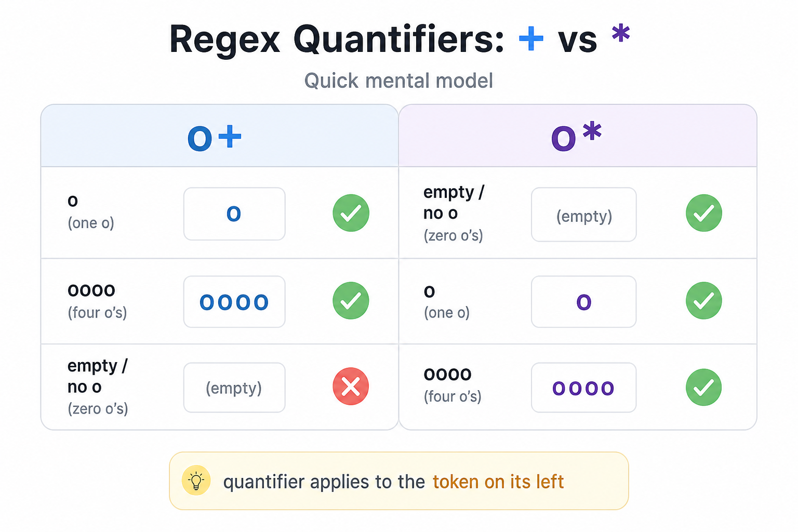The image size is (798, 532).
Task: Click the purple single o sample box
Action: click(x=584, y=302)
